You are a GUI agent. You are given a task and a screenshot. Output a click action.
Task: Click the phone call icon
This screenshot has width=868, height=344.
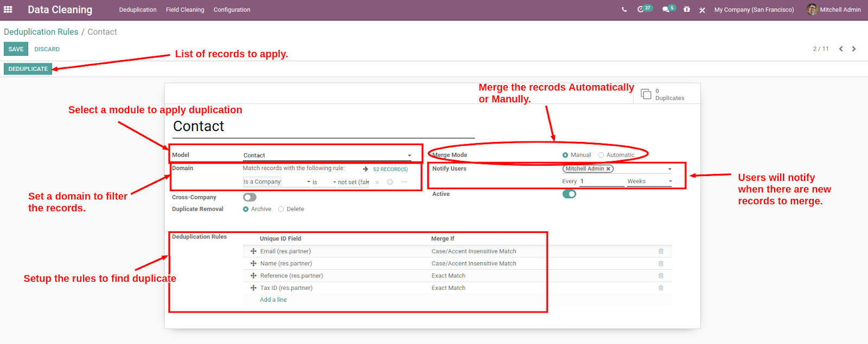pos(624,9)
